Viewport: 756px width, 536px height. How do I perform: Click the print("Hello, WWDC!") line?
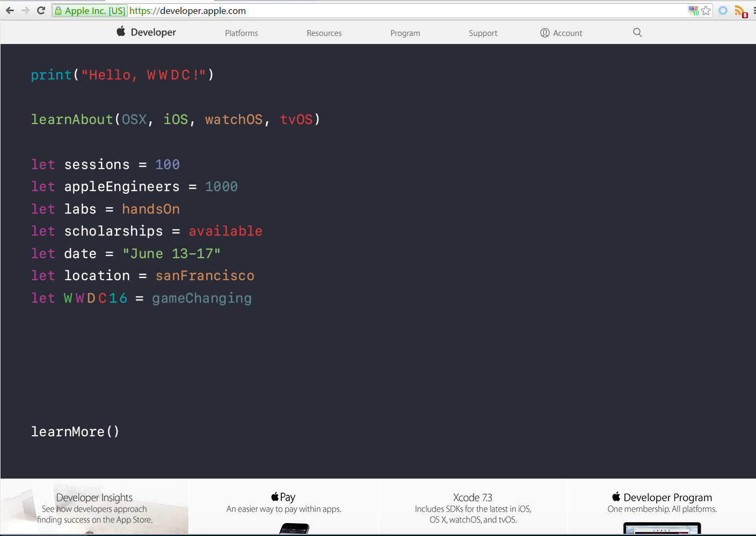[x=122, y=75]
